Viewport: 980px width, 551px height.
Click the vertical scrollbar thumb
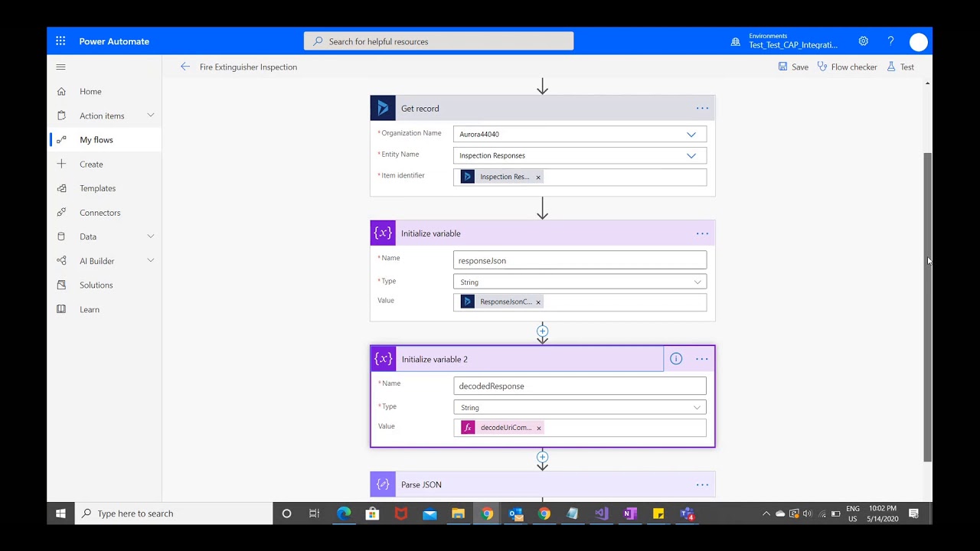tap(928, 307)
